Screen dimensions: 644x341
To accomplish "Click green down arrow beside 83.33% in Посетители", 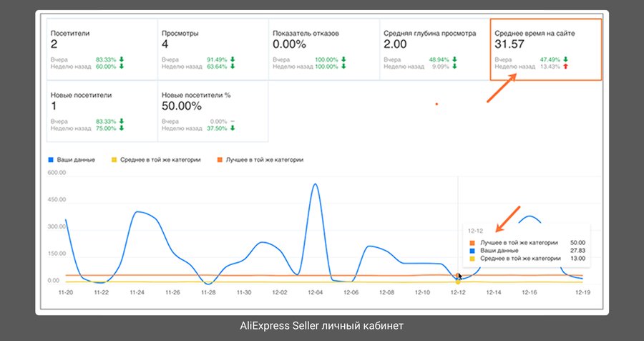I will pyautogui.click(x=122, y=59).
